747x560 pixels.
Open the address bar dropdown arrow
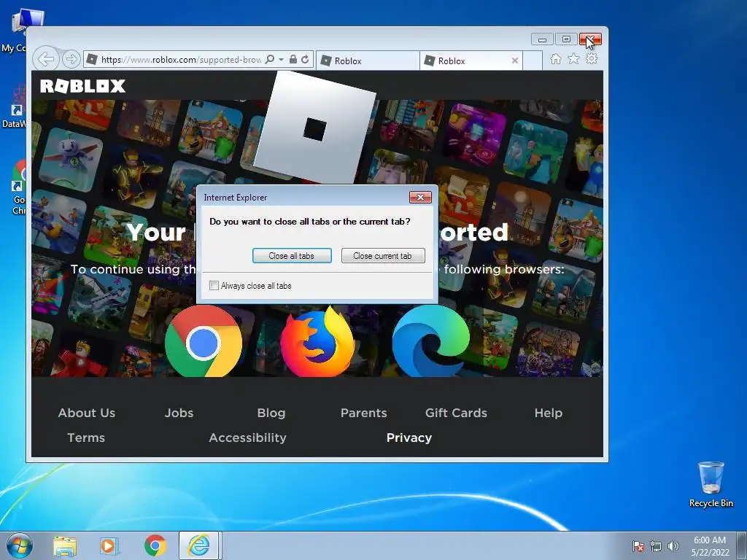pyautogui.click(x=281, y=60)
